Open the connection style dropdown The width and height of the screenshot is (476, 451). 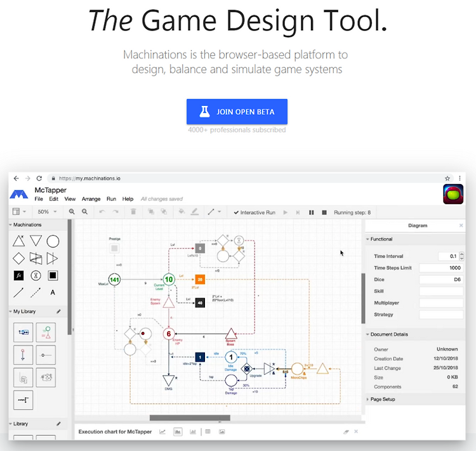[x=215, y=212]
